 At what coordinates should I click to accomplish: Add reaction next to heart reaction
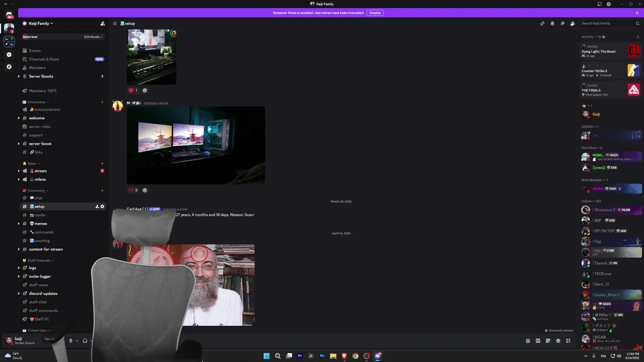click(145, 90)
